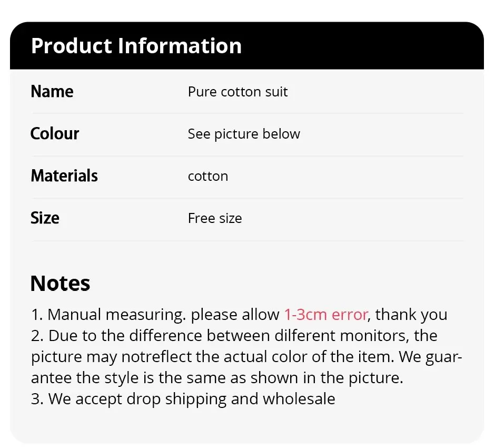Viewport: 495px width, 448px height.
Task: Click the word Information in the header
Action: (179, 46)
